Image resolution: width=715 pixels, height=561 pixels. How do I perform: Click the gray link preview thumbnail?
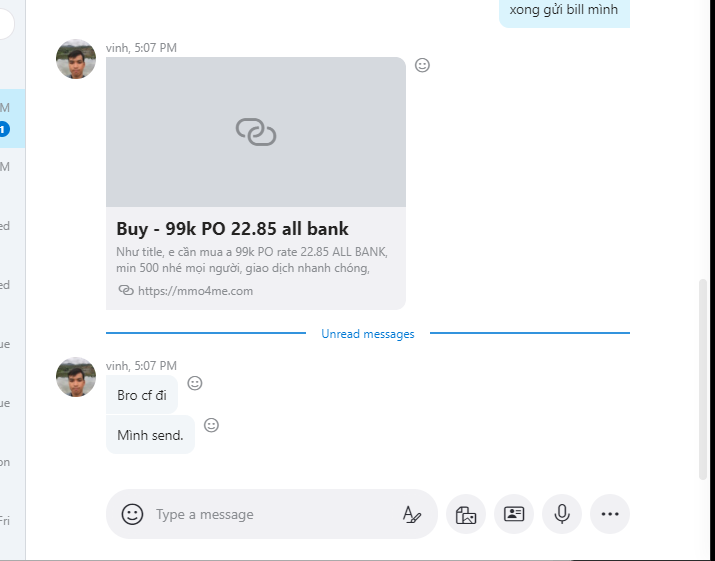pyautogui.click(x=256, y=132)
